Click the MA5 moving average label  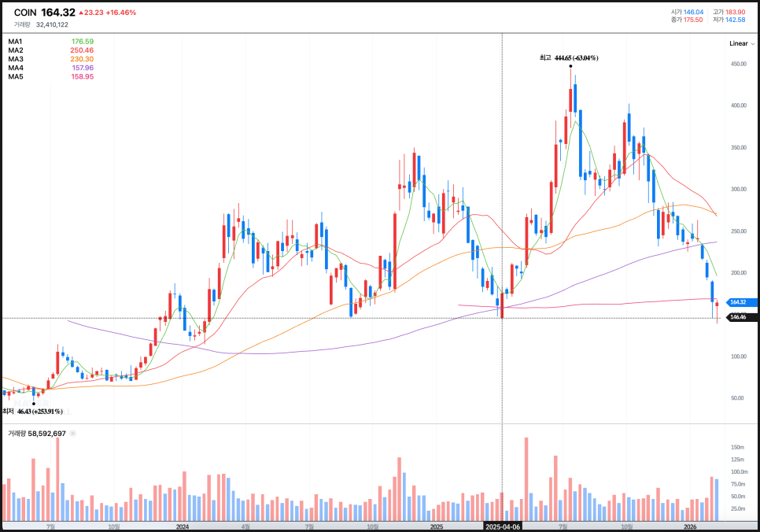coord(16,76)
